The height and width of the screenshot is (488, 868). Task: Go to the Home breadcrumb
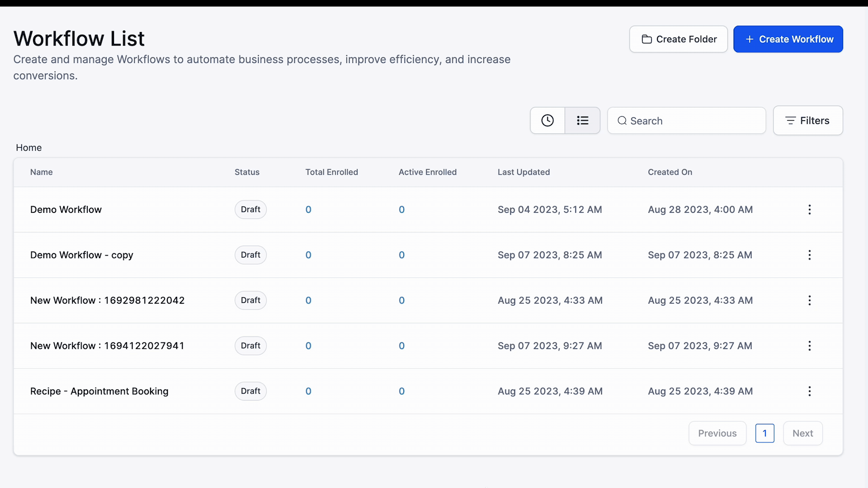[x=28, y=148]
